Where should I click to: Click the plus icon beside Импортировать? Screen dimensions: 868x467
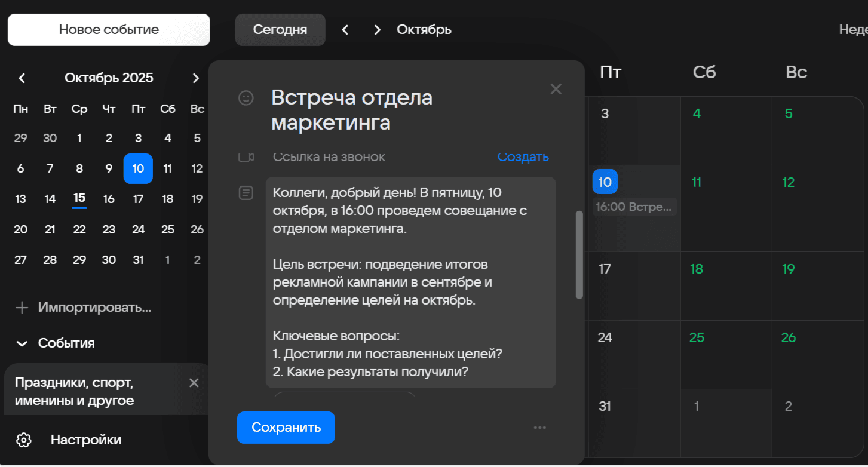(22, 307)
